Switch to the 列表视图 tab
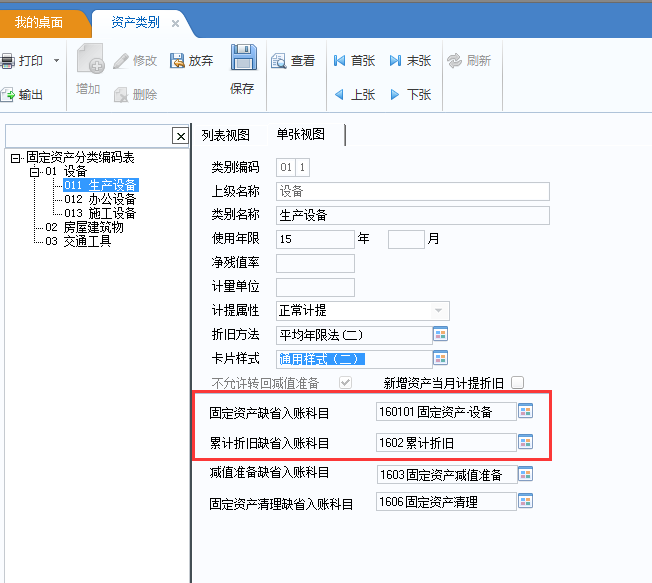The height and width of the screenshot is (583, 652). (226, 135)
